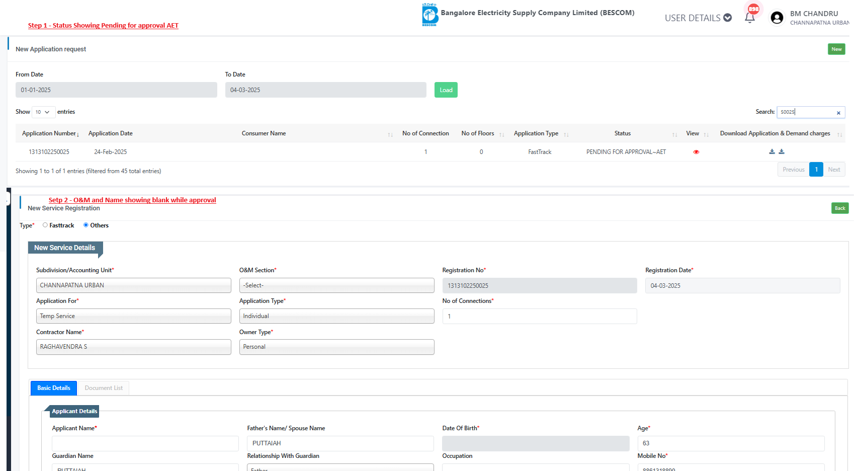Click the No of Connections field

[x=540, y=317]
